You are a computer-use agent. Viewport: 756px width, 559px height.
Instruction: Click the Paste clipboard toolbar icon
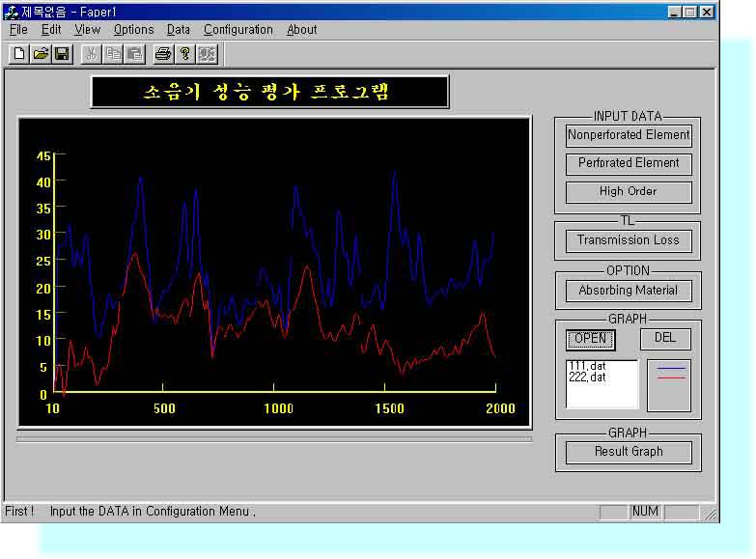[134, 54]
